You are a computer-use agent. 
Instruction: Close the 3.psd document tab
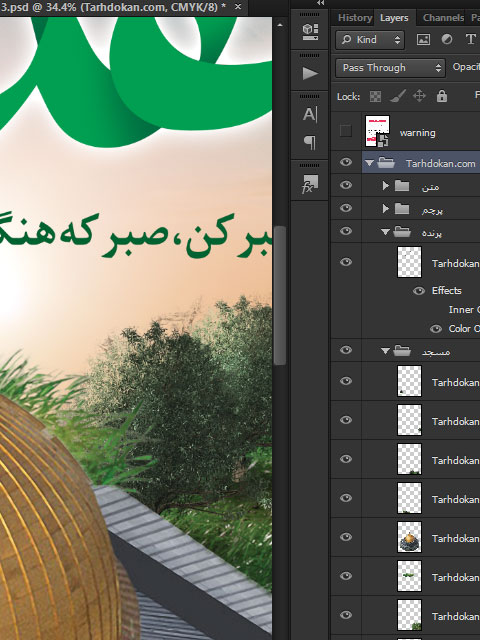[238, 7]
